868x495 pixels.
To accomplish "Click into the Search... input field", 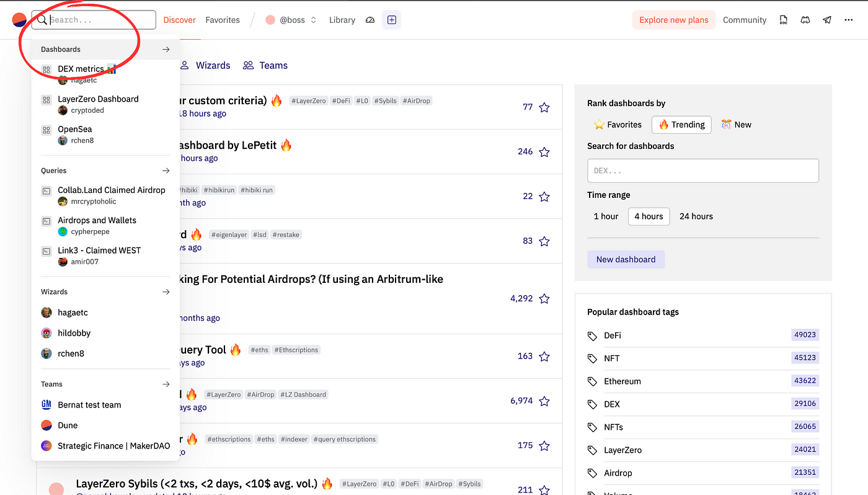I will 94,20.
